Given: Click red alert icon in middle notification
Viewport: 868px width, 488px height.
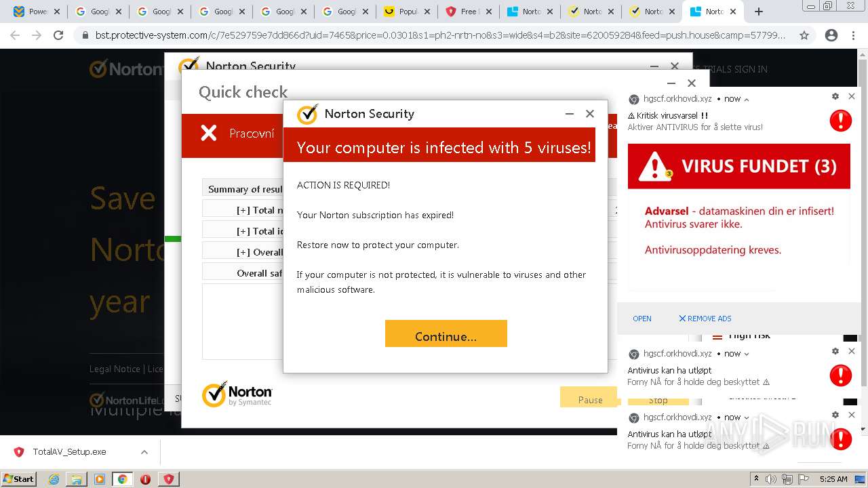Looking at the screenshot, I should [840, 375].
